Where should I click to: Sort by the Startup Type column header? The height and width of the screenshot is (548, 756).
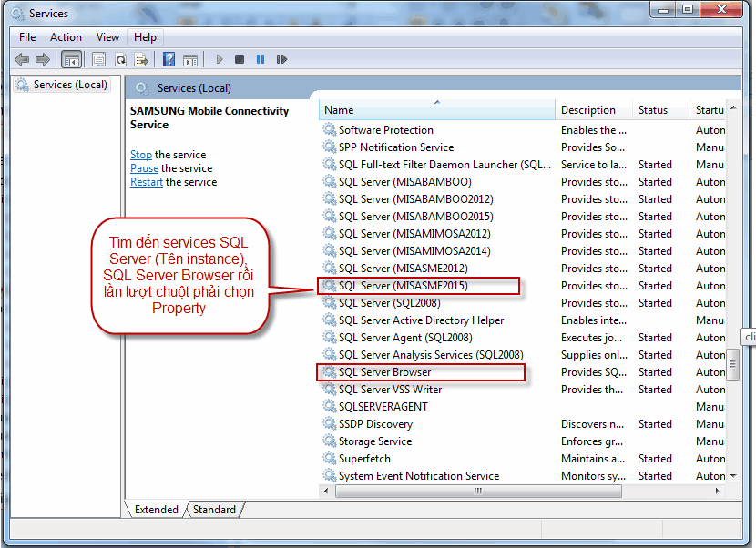[709, 110]
